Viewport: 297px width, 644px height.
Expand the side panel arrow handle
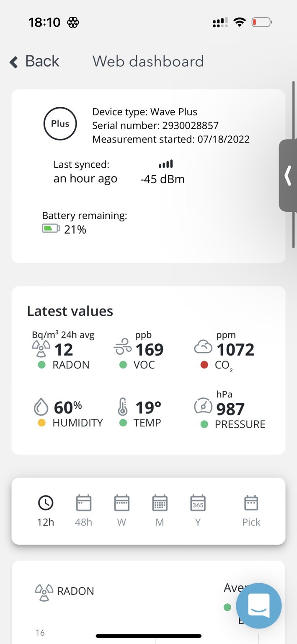[x=288, y=176]
